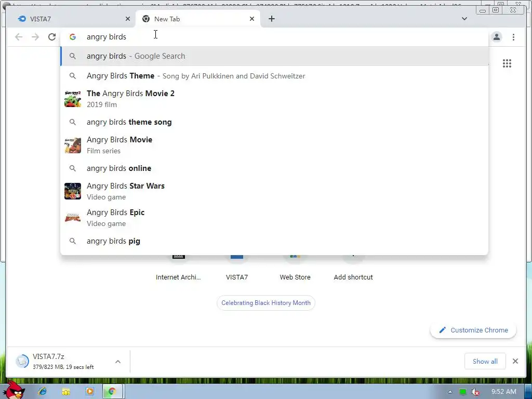Open the Chrome profile avatar

[497, 37]
